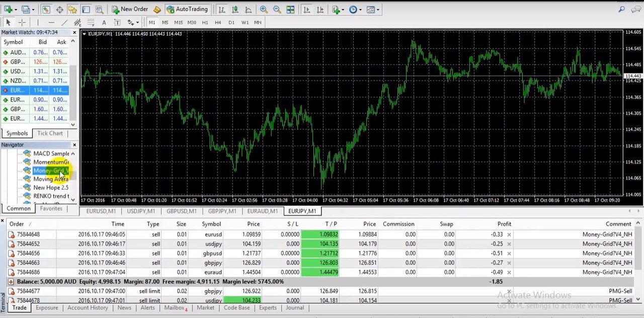Open the Strategy Tester icon

pos(100,10)
